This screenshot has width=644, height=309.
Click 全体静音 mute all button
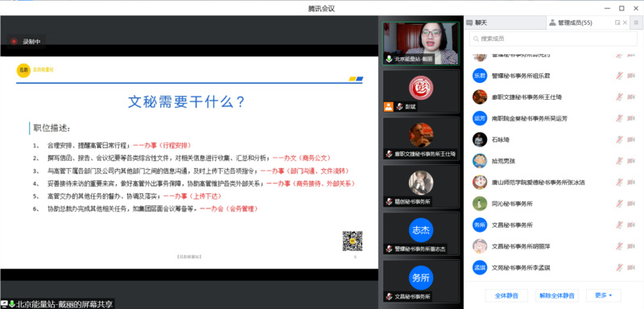pos(506,295)
